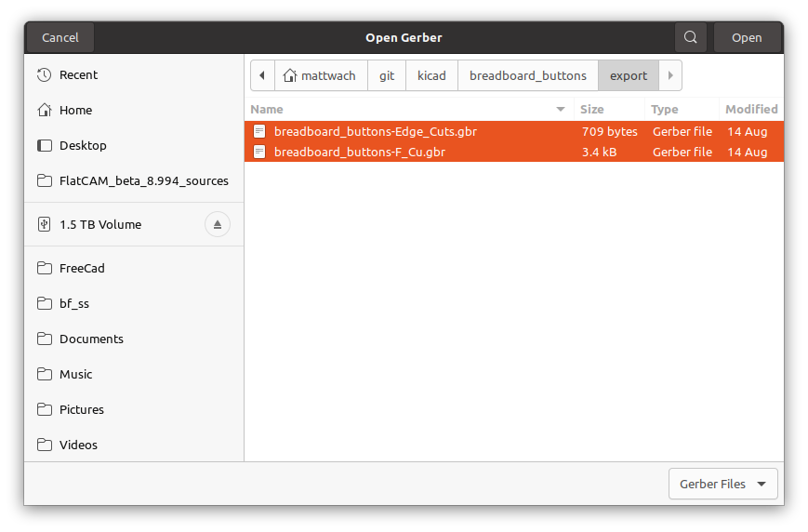Click 14 Aug date of F_Cu row
This screenshot has width=808, height=532.
click(x=748, y=153)
